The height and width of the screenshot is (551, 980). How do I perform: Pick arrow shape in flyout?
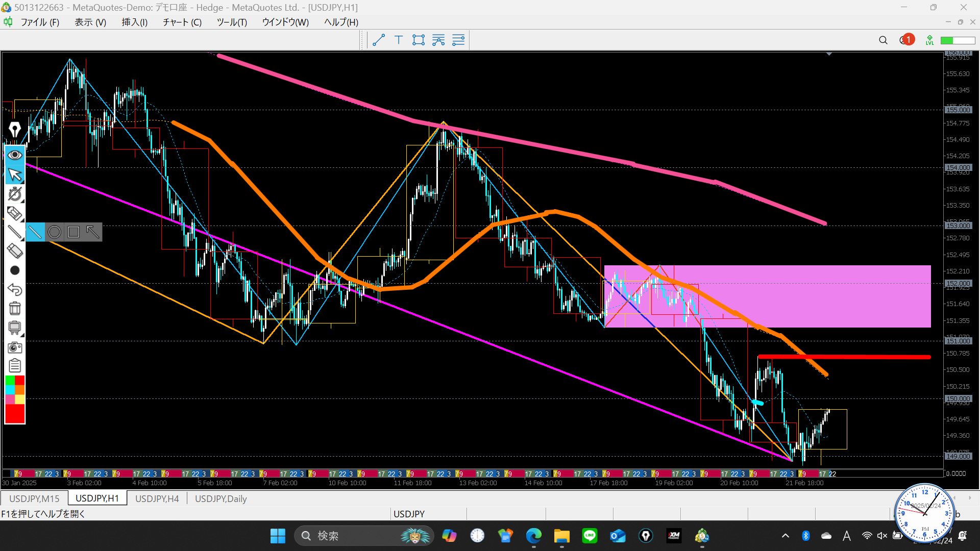pos(92,232)
